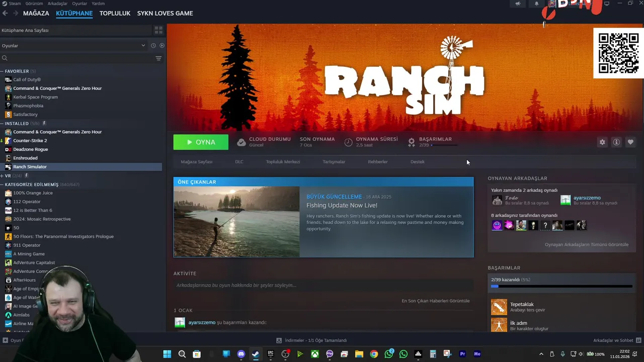Click Todo friend avatar
Image resolution: width=644 pixels, height=362 pixels.
pyautogui.click(x=497, y=200)
